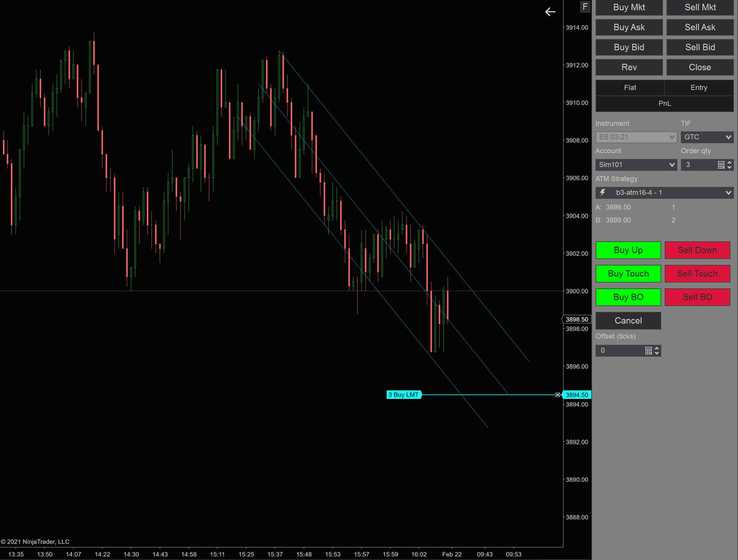The image size is (738, 560).
Task: Open the TIF dropdown showing GTC
Action: 707,136
